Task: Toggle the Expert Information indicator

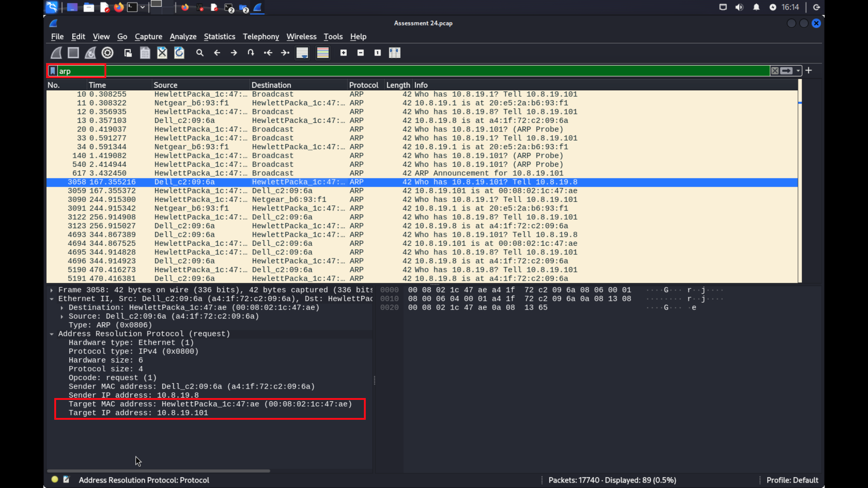Action: 54,480
